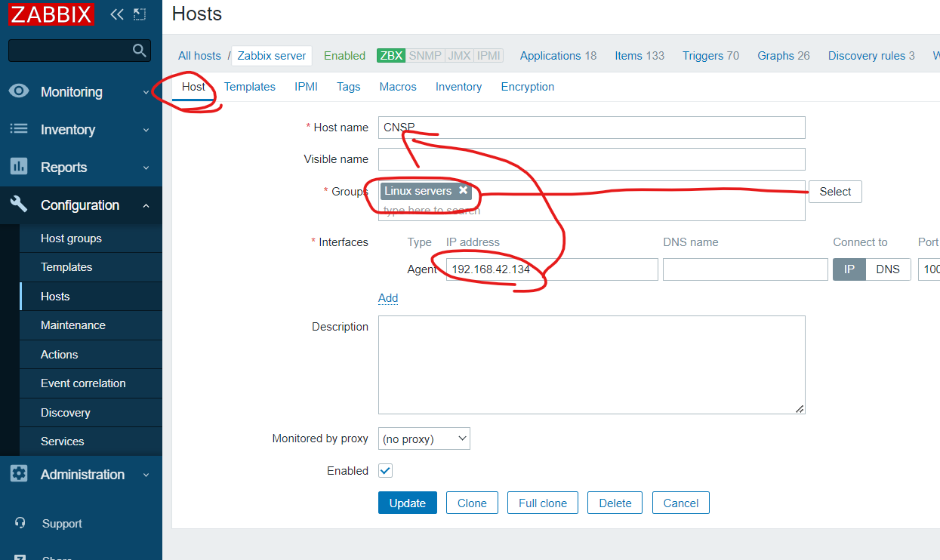Switch to the Templates tab
The height and width of the screenshot is (560, 940).
coord(250,87)
